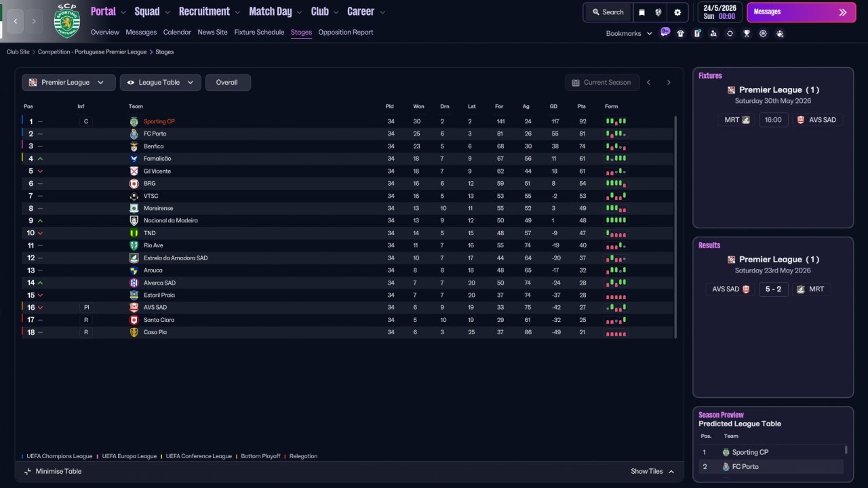Click the Minimise Table icon
868x488 pixels.
pos(28,472)
